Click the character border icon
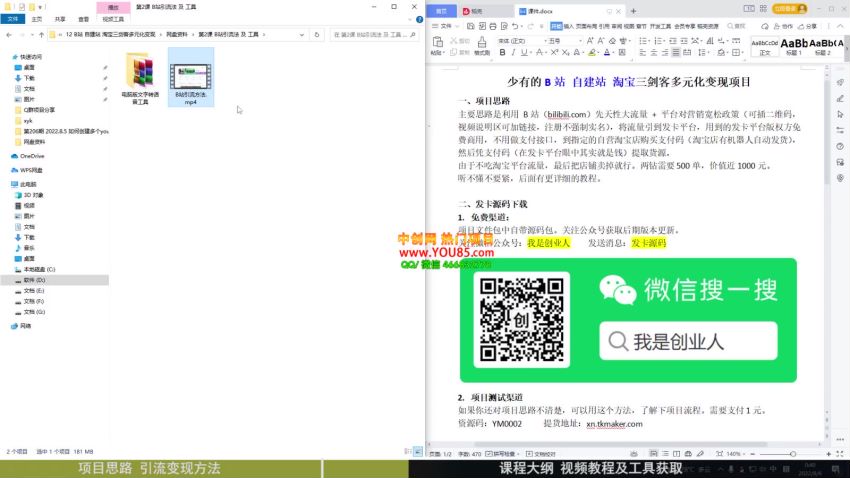 click(622, 53)
